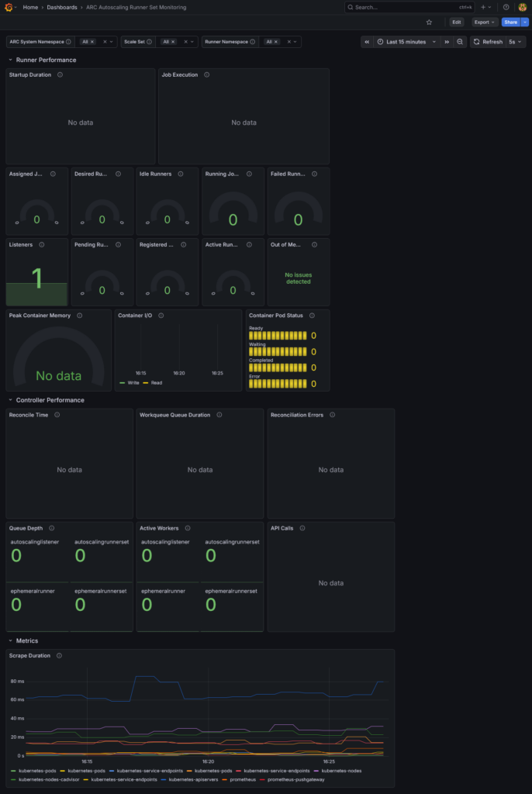Shift time range backward with double-left arrow

pyautogui.click(x=368, y=42)
